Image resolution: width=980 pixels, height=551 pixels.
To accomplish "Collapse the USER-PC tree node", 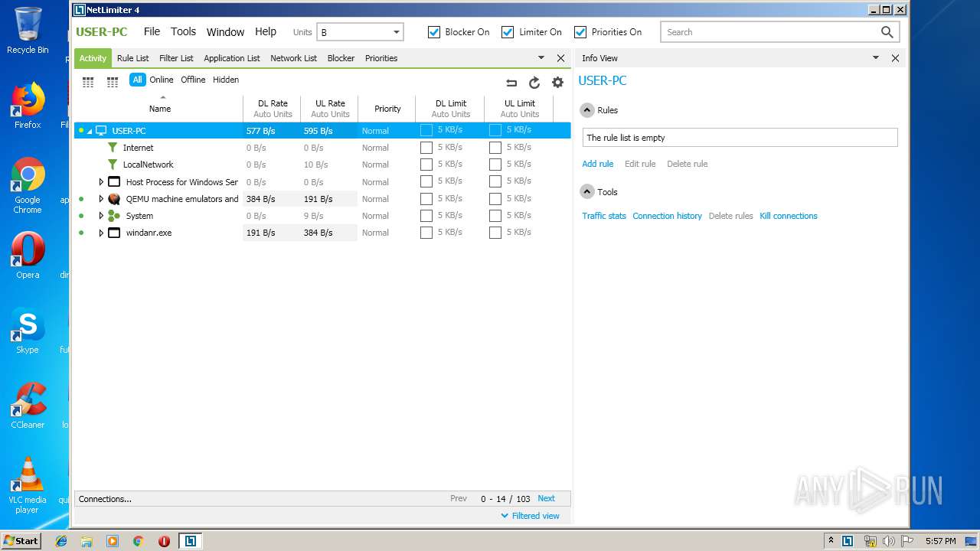I will coord(90,132).
